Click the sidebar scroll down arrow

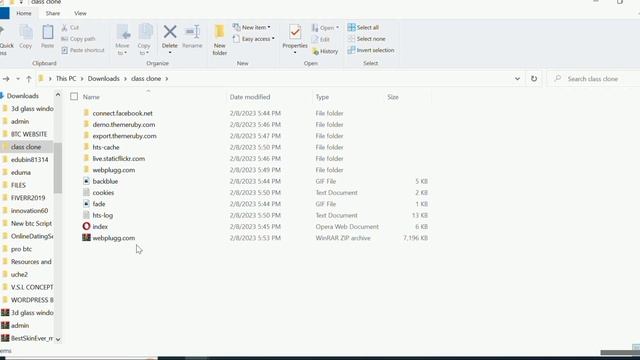[58, 339]
